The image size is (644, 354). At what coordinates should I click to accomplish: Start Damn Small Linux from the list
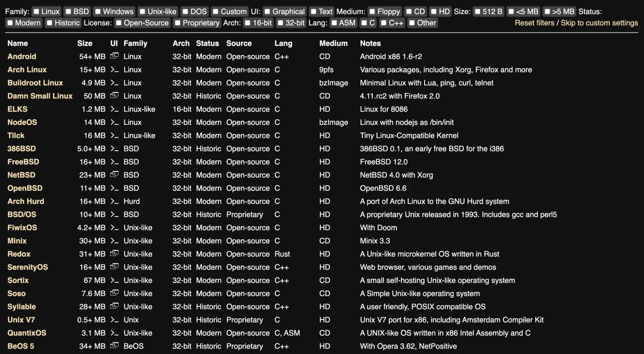(x=40, y=96)
